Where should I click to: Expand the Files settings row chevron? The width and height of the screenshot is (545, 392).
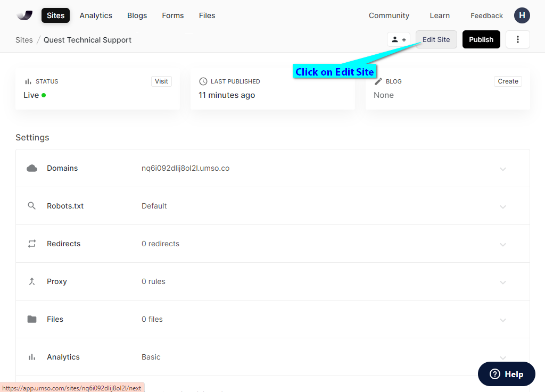[502, 320]
